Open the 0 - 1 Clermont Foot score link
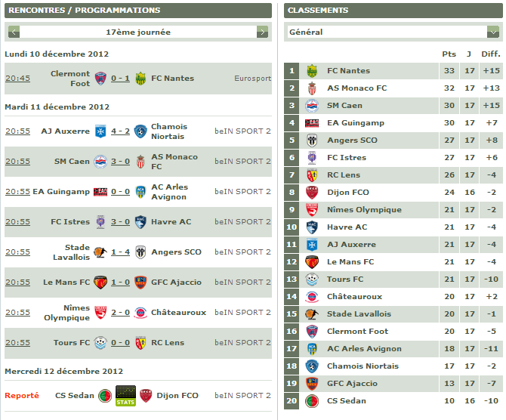Viewport: 506px width, 420px height. [120, 79]
